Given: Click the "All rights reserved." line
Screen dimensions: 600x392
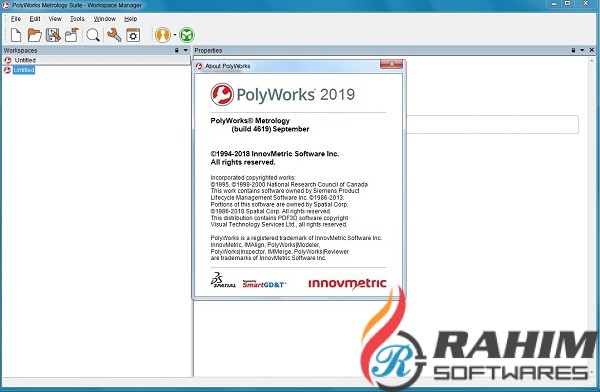Looking at the screenshot, I should [243, 162].
